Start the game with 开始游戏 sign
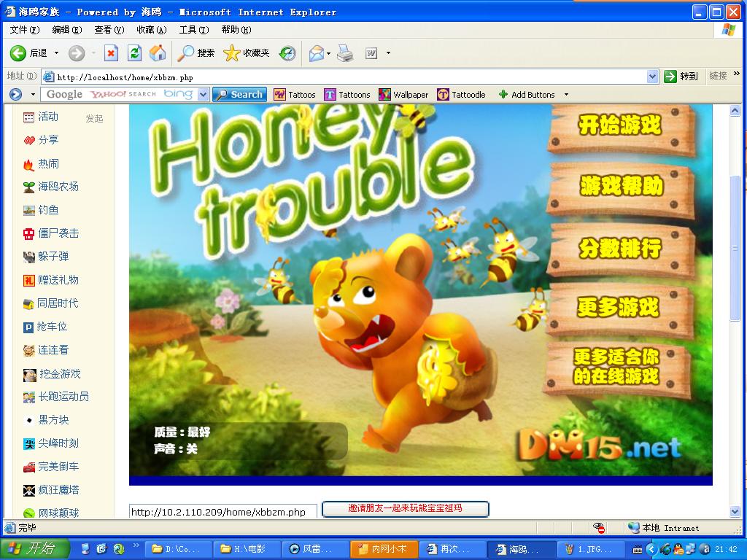The width and height of the screenshot is (747, 560). pos(621,128)
